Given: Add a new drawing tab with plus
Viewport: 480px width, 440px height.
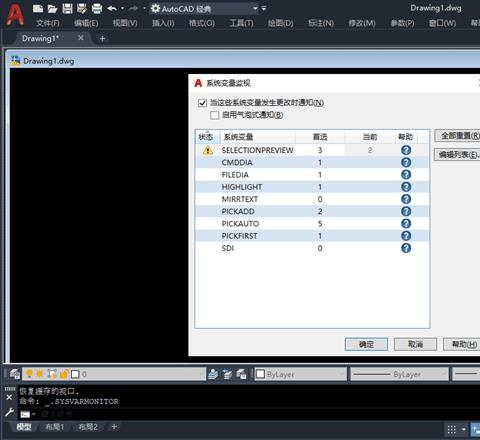Looking at the screenshot, I should (x=102, y=39).
